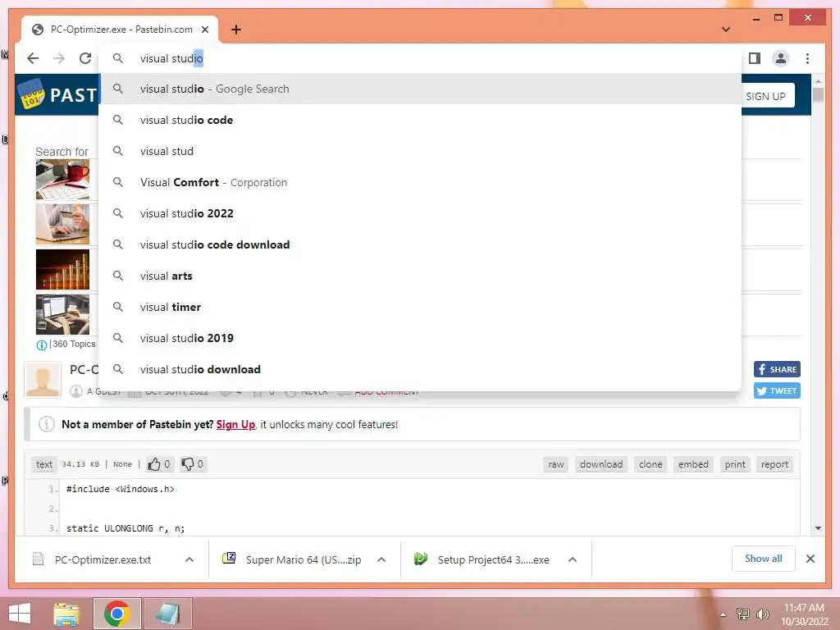Viewport: 840px width, 630px height.
Task: Open the gold coin stacks ad thumbnail
Action: (x=62, y=269)
